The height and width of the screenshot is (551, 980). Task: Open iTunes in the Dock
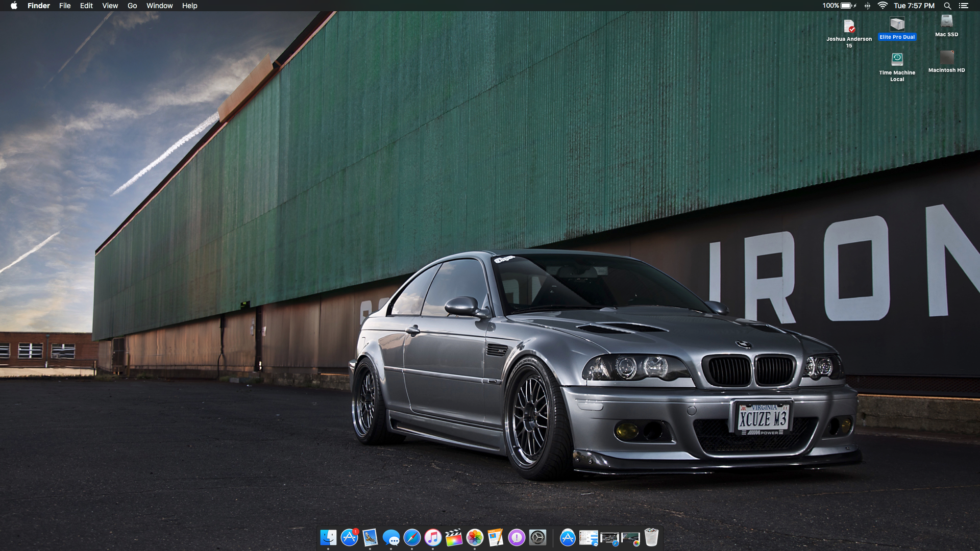(433, 537)
